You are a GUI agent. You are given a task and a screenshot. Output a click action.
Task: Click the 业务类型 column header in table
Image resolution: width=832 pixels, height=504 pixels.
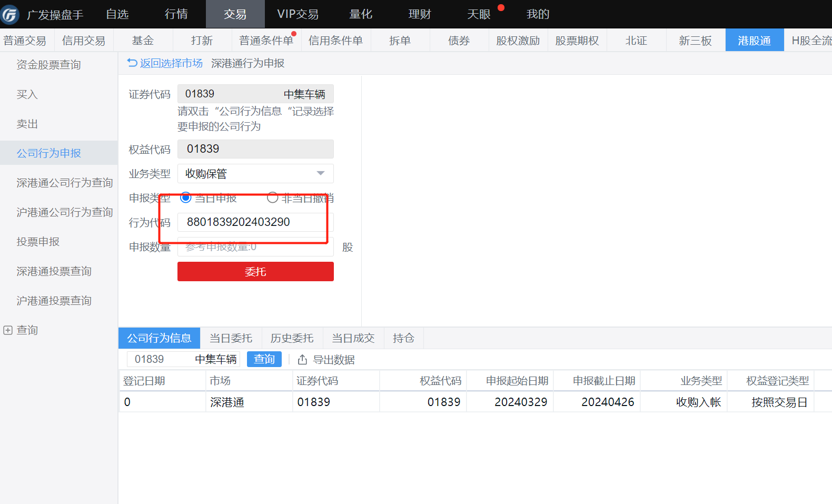point(684,381)
